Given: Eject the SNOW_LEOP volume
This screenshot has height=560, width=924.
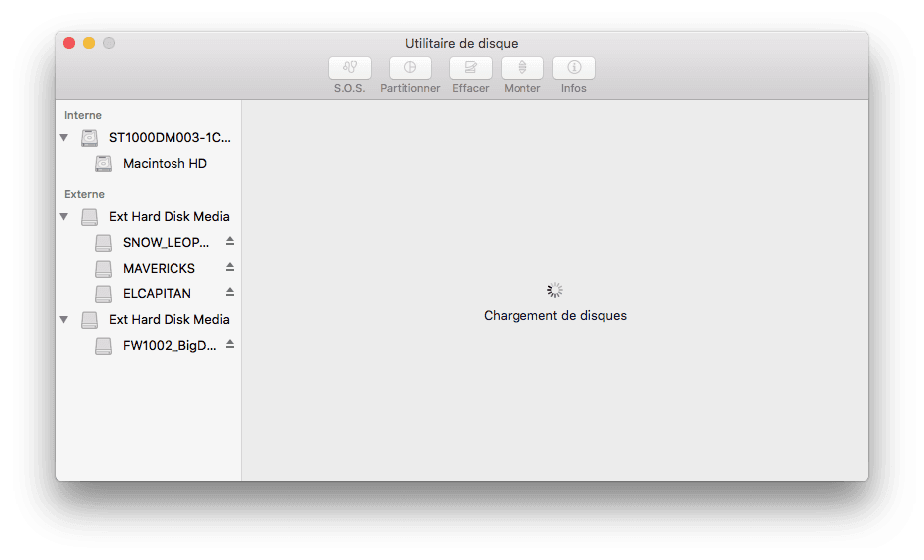Looking at the screenshot, I should 230,242.
